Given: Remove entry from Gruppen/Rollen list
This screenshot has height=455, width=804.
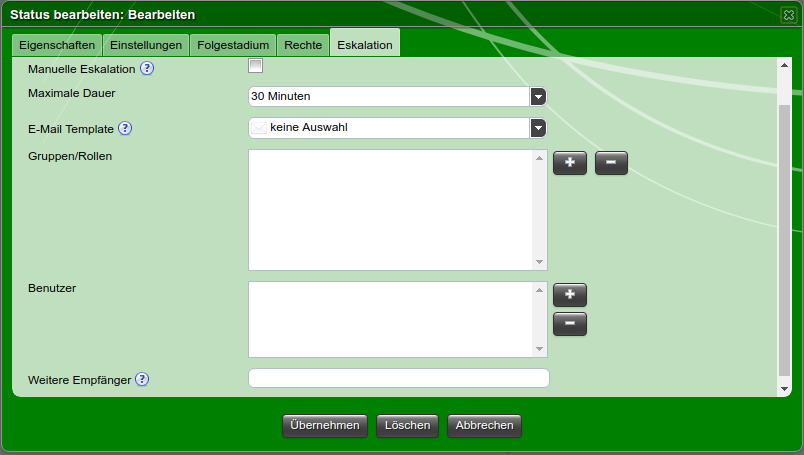Looking at the screenshot, I should click(611, 163).
